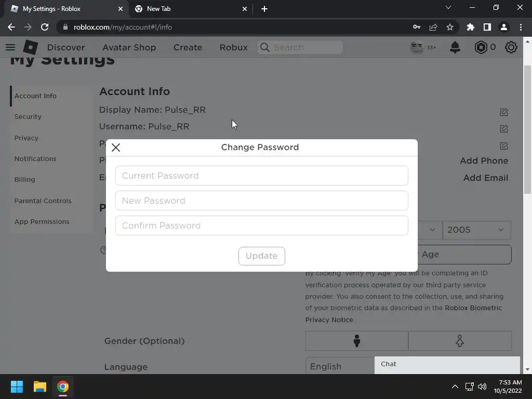
Task: Open the Chrome three-dot menu
Action: tap(521, 27)
